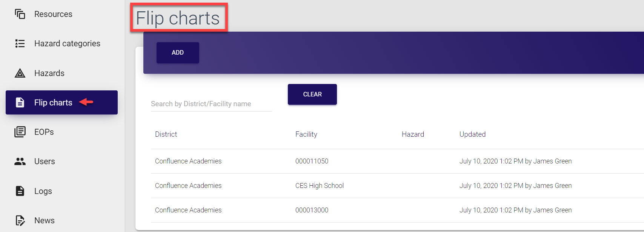
Task: Sort by the Facility column header
Action: pos(306,134)
